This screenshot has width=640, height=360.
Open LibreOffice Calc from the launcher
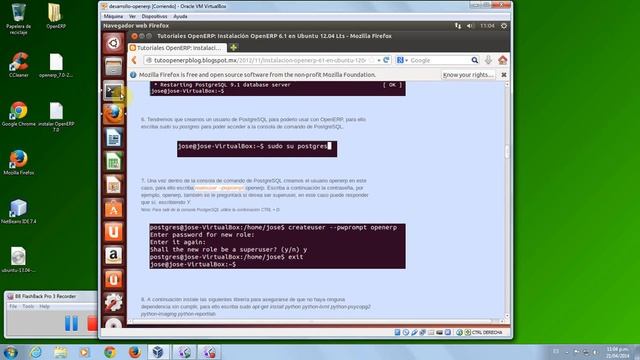[x=113, y=161]
